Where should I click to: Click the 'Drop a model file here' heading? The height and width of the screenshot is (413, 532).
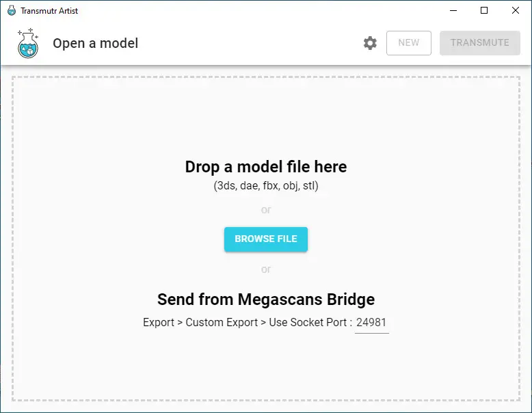(266, 167)
